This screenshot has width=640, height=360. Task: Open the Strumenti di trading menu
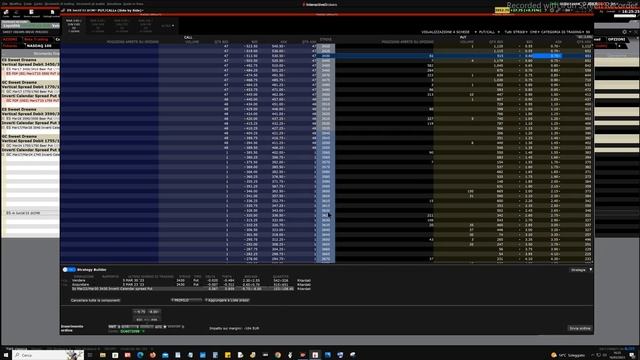pyautogui.click(x=60, y=4)
